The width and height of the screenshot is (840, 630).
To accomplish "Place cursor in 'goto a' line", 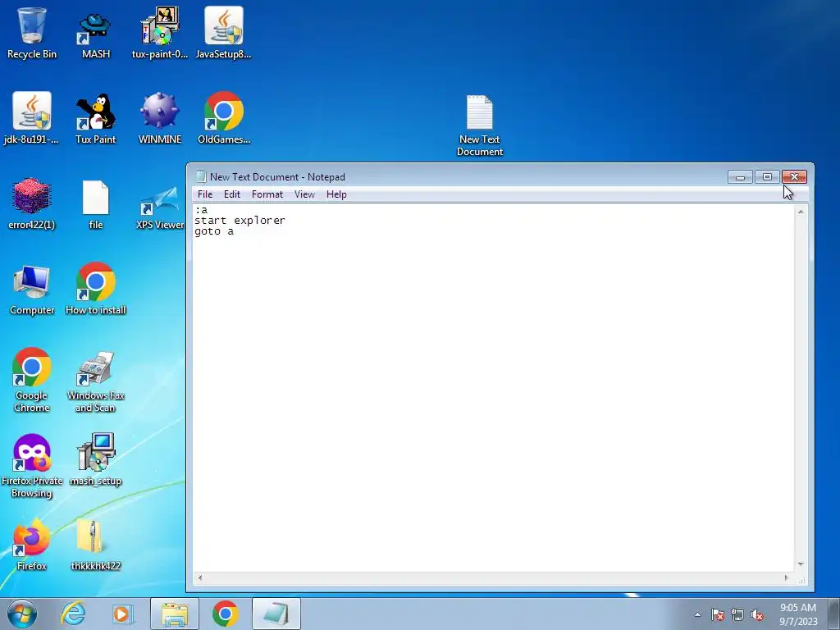I will click(214, 231).
